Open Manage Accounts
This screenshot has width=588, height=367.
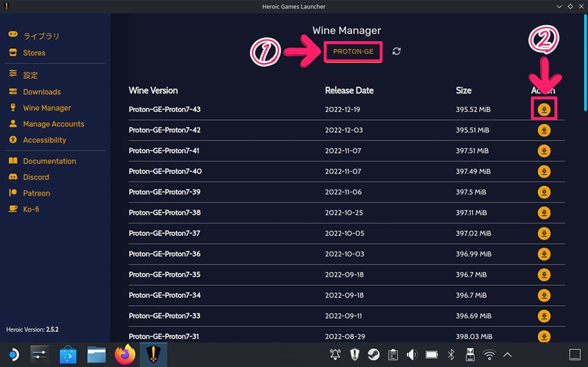coord(46,124)
